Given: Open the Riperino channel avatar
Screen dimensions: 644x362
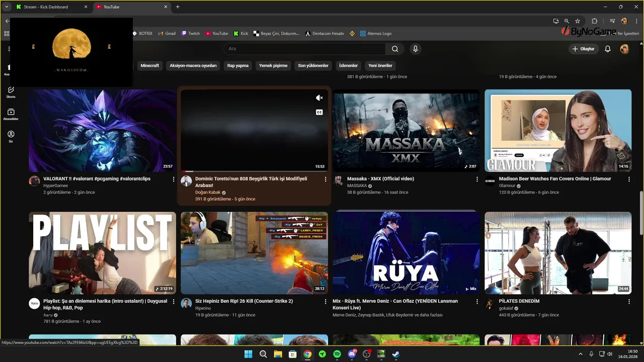Looking at the screenshot, I should (x=186, y=303).
